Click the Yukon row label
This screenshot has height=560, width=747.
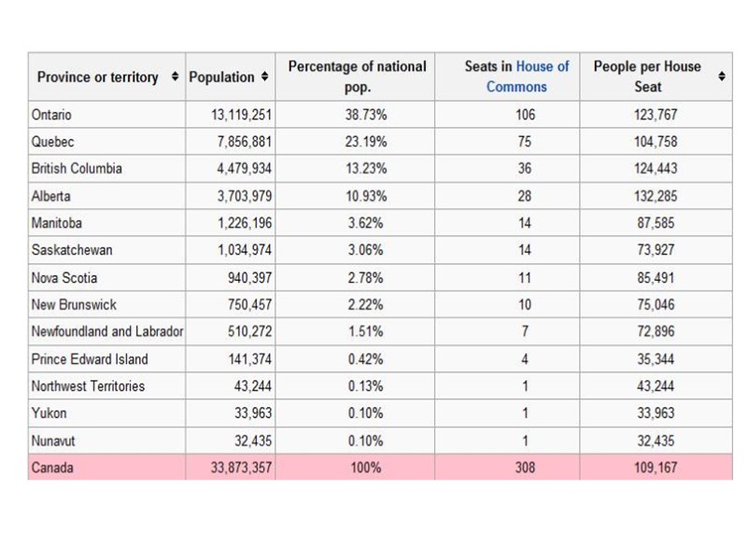tap(49, 413)
